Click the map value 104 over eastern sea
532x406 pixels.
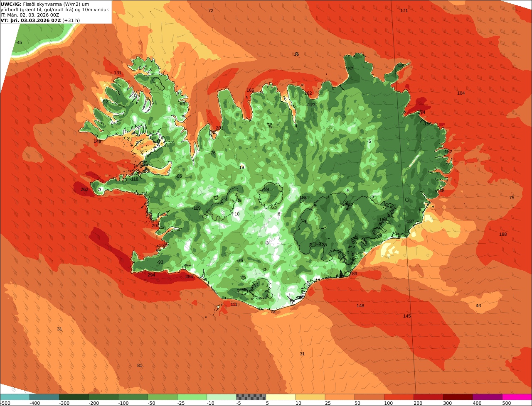click(461, 93)
